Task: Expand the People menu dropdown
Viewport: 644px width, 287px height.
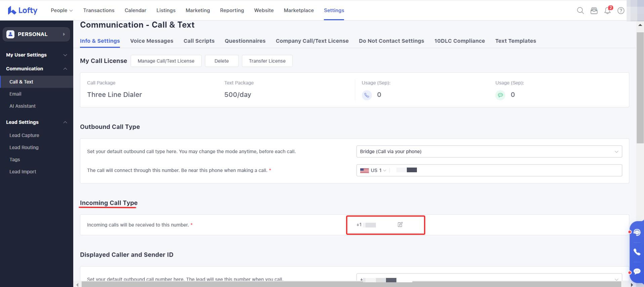Action: click(x=61, y=10)
